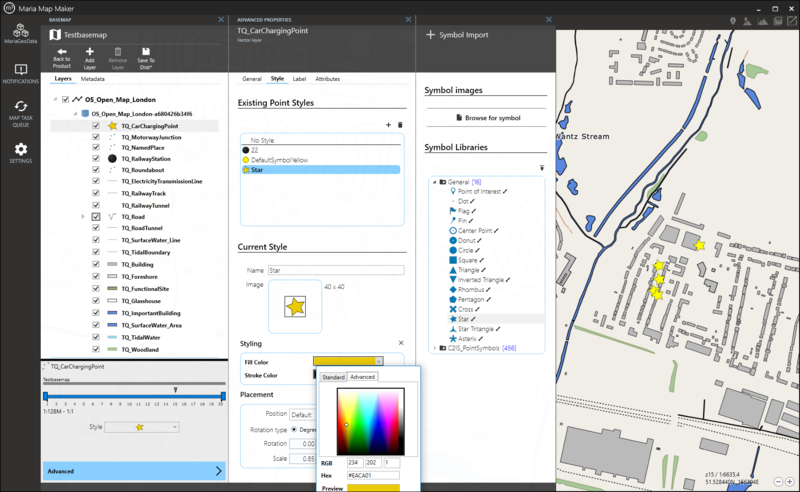This screenshot has height=492, width=800.
Task: Select the Pin symbol
Action: 461,220
